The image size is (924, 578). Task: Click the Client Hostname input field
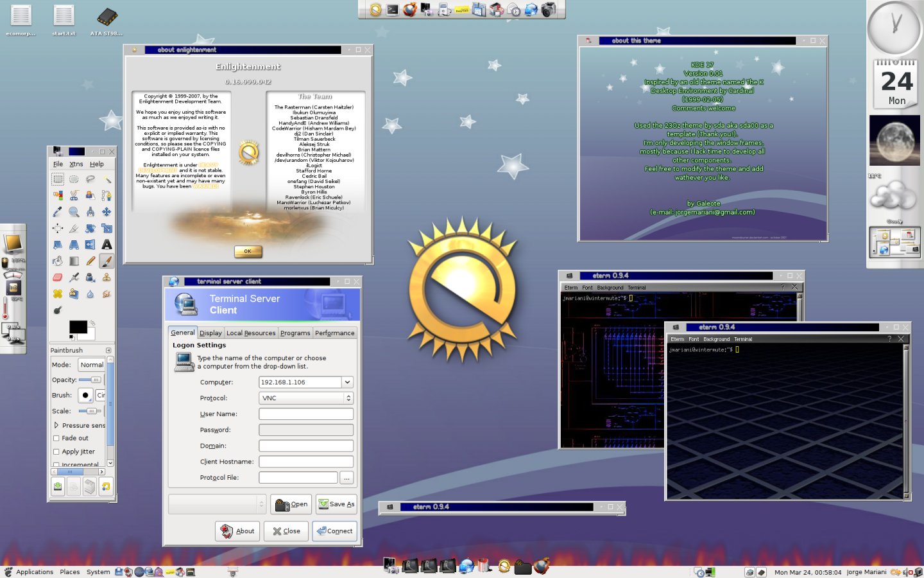pyautogui.click(x=306, y=462)
